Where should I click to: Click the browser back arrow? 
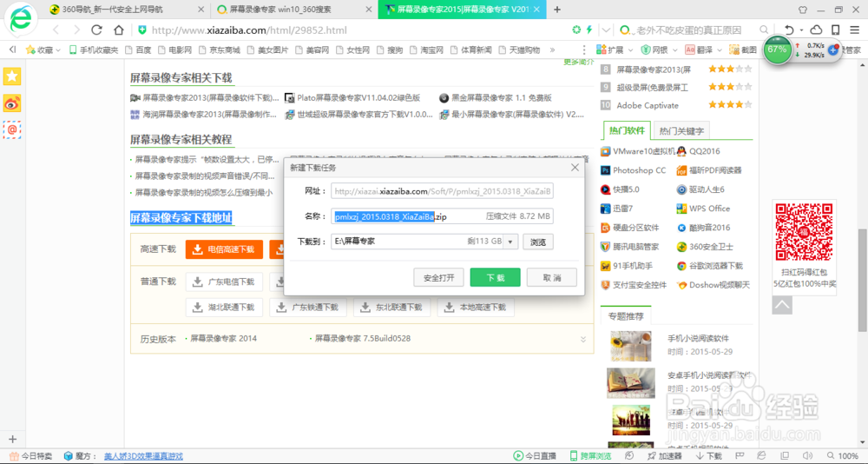pyautogui.click(x=56, y=30)
